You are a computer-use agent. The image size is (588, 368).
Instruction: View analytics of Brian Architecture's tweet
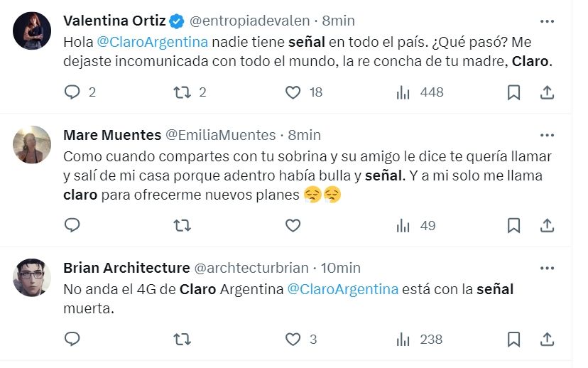403,339
